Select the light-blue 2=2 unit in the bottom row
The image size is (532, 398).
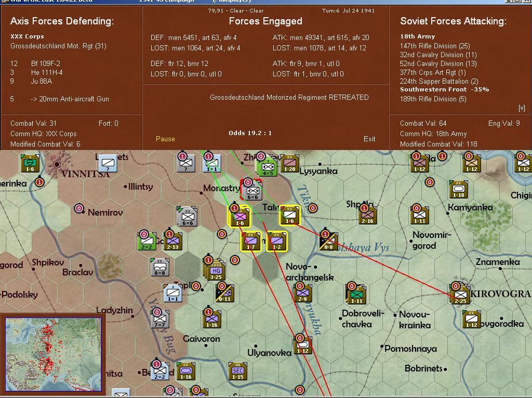[160, 371]
